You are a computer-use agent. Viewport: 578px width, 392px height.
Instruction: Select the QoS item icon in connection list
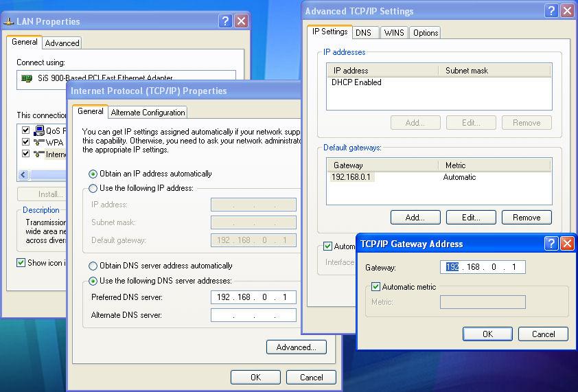[x=39, y=130]
